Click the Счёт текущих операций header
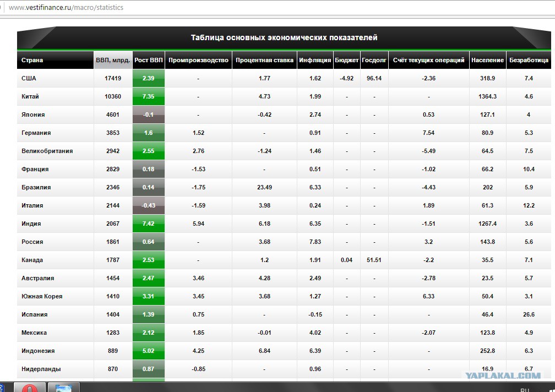The width and height of the screenshot is (555, 392). [x=428, y=60]
